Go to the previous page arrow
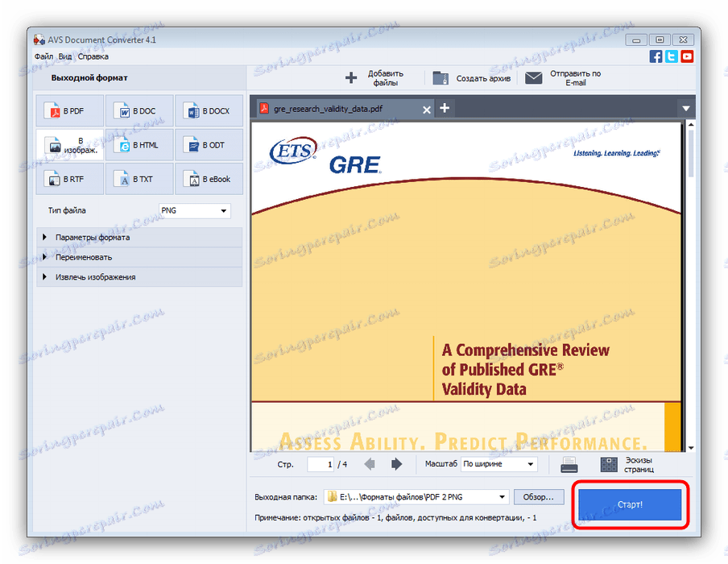This screenshot has width=728, height=564. click(370, 463)
